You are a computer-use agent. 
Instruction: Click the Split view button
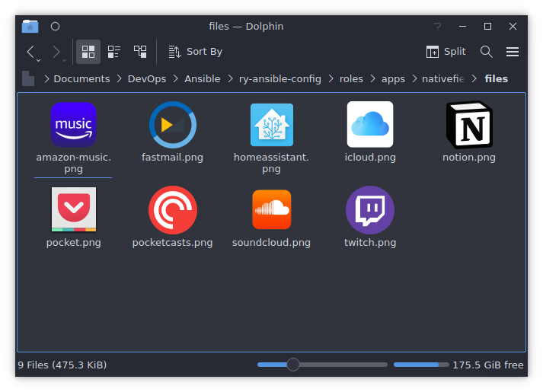click(x=446, y=52)
